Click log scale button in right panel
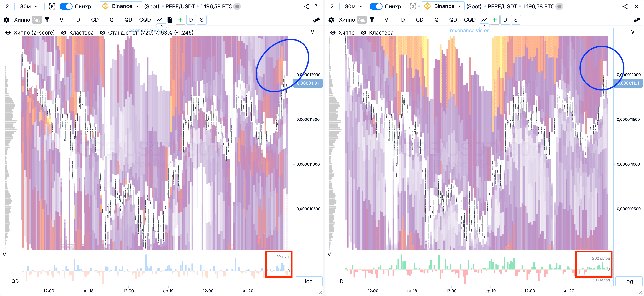 coord(629,282)
